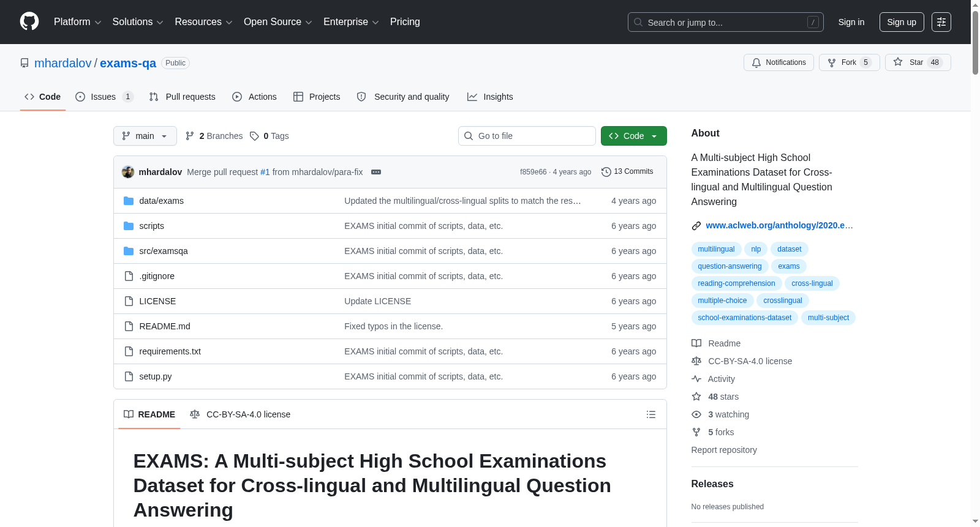Focus the Search or jump to field
The width and height of the screenshot is (980, 527).
(726, 22)
